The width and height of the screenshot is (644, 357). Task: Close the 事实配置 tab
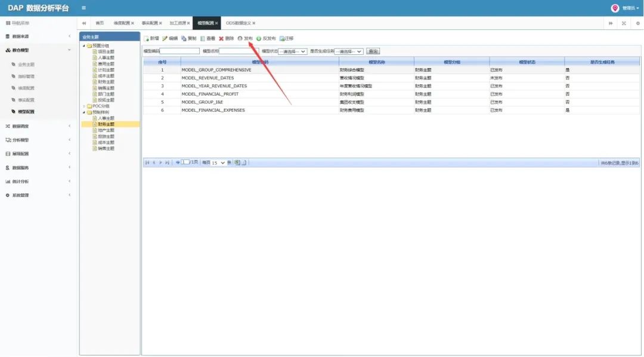point(160,23)
